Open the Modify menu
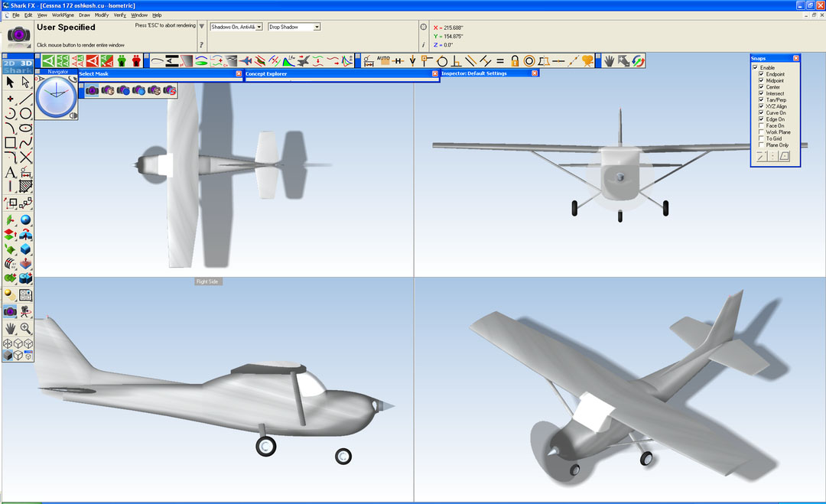Screen dimensions: 826x504 [x=102, y=15]
